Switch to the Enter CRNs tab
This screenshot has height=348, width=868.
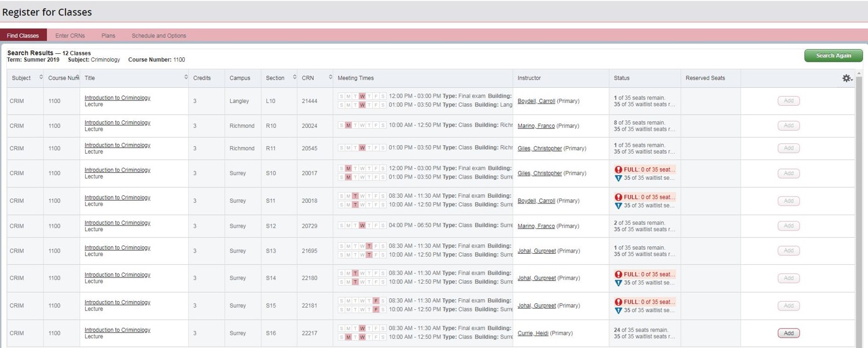70,36
